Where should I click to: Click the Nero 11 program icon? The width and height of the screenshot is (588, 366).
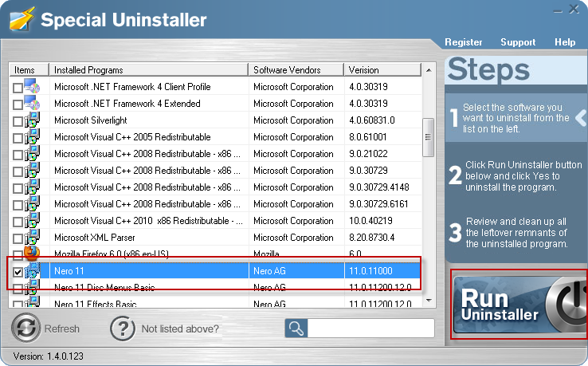tap(32, 270)
